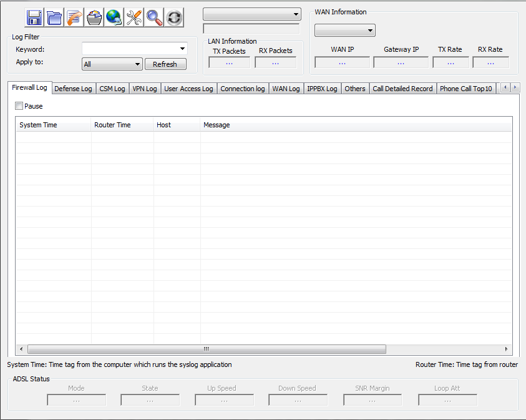Select the User Access Log tab
The image size is (526, 420).
(x=188, y=89)
